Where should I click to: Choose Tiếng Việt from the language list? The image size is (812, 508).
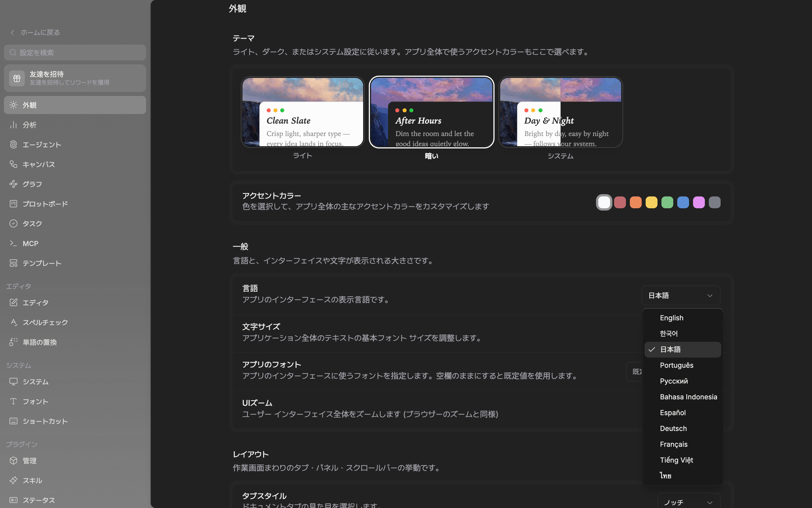pos(683,460)
